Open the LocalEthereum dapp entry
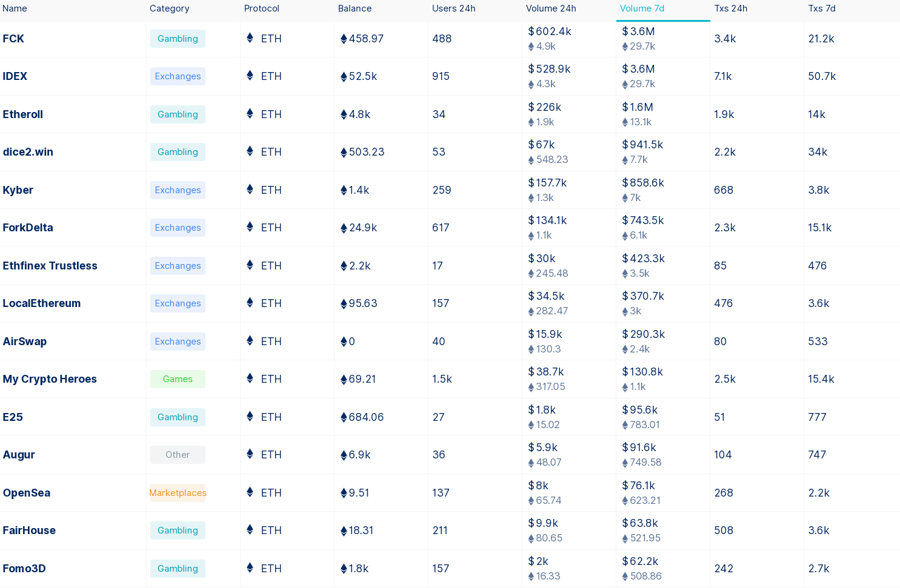This screenshot has width=900, height=588. (x=41, y=303)
